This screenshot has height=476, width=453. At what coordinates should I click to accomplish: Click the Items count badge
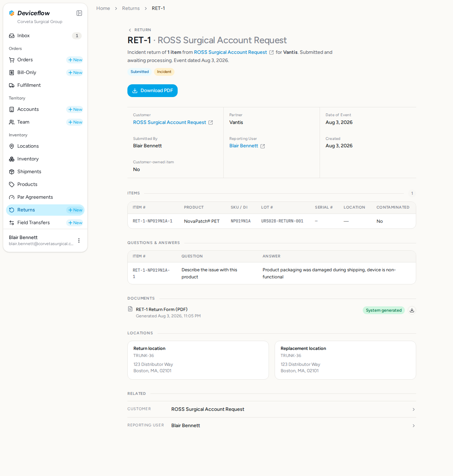[412, 193]
